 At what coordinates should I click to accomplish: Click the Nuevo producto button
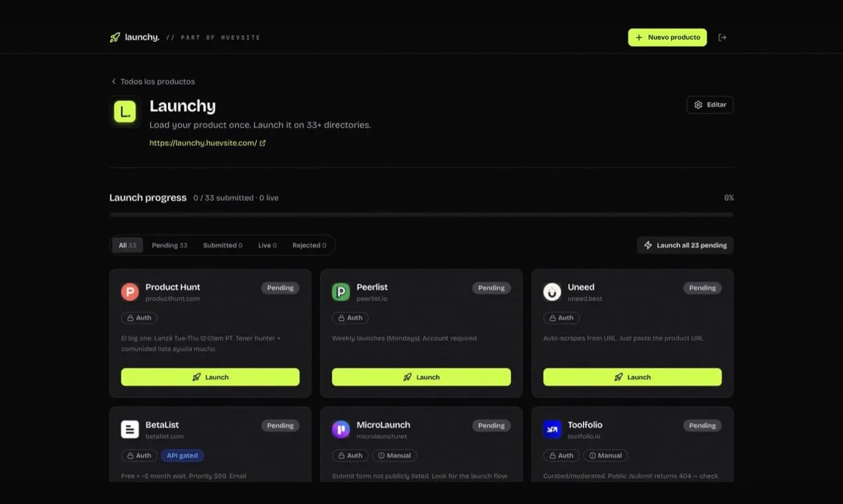pos(668,38)
